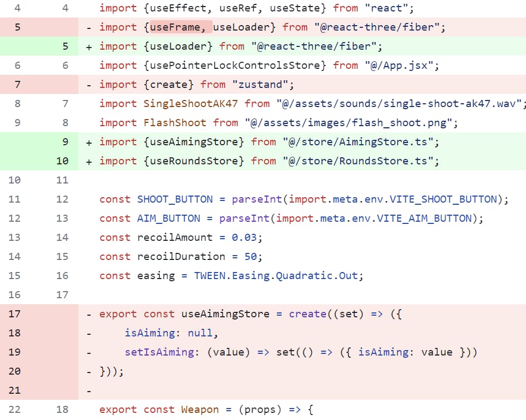Click new line number 10 beside useRoundsStore import
This screenshot has height=420, width=526.
[x=62, y=161]
